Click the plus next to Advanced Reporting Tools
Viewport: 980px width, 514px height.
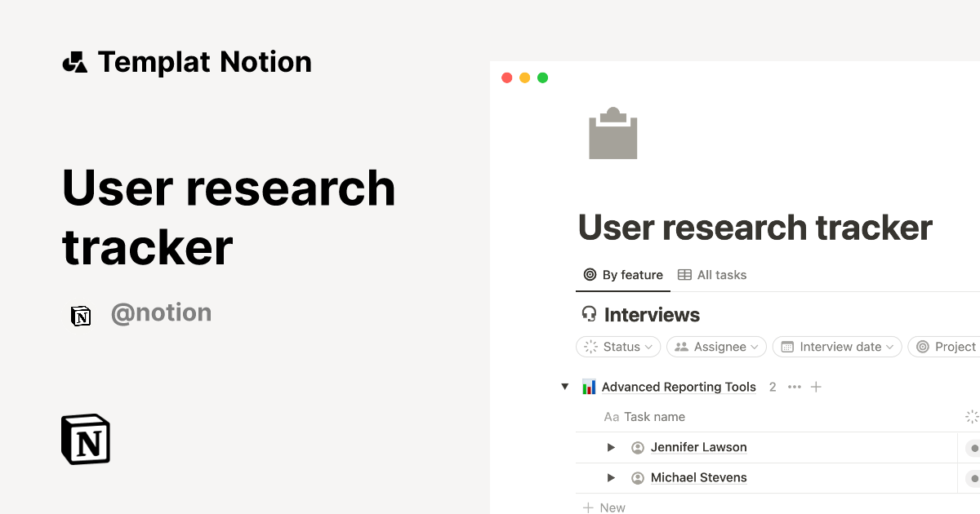point(816,386)
